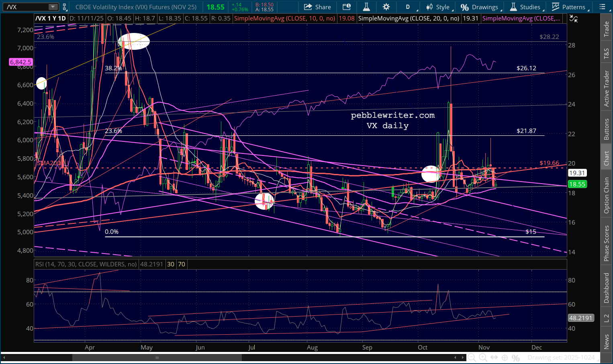
Task: Open chart settings gear icon
Action: [386, 7]
